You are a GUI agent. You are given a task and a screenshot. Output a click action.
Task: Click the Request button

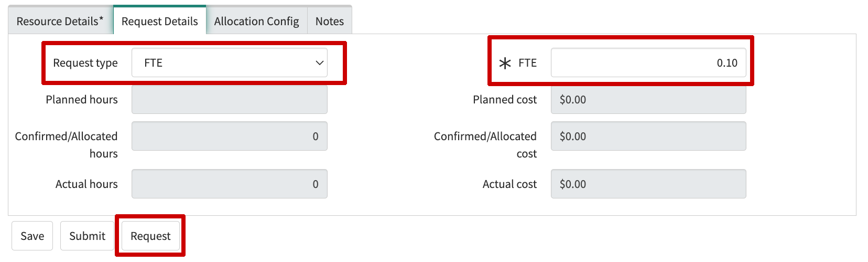point(150,236)
